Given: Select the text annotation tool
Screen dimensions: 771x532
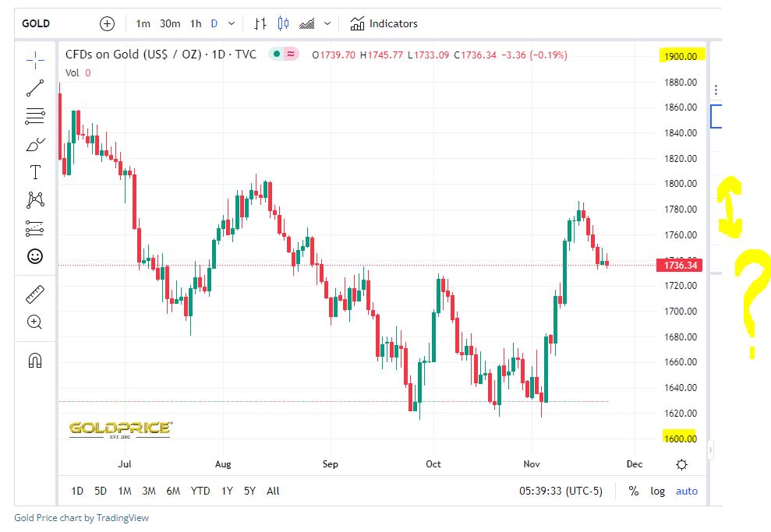Looking at the screenshot, I should [x=35, y=172].
